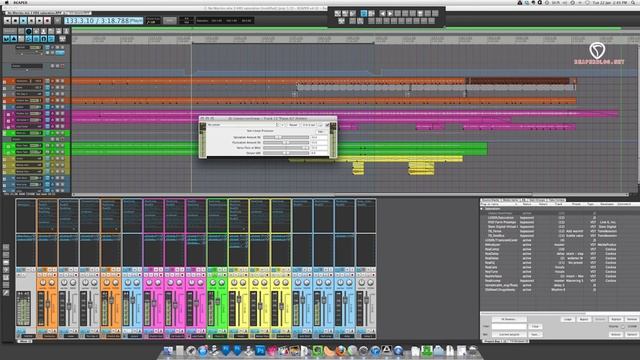Click the Clear button beside the filter field
640x360 pixels.
(536, 327)
